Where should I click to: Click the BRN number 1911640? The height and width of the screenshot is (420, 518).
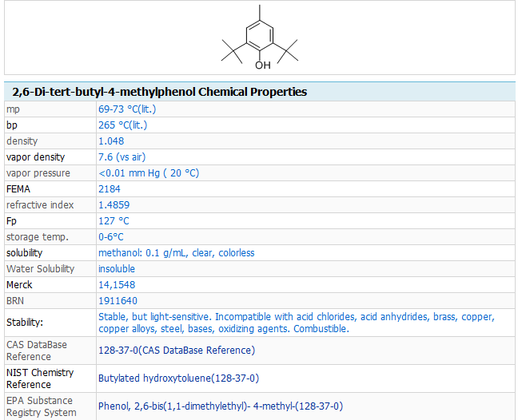pyautogui.click(x=118, y=300)
